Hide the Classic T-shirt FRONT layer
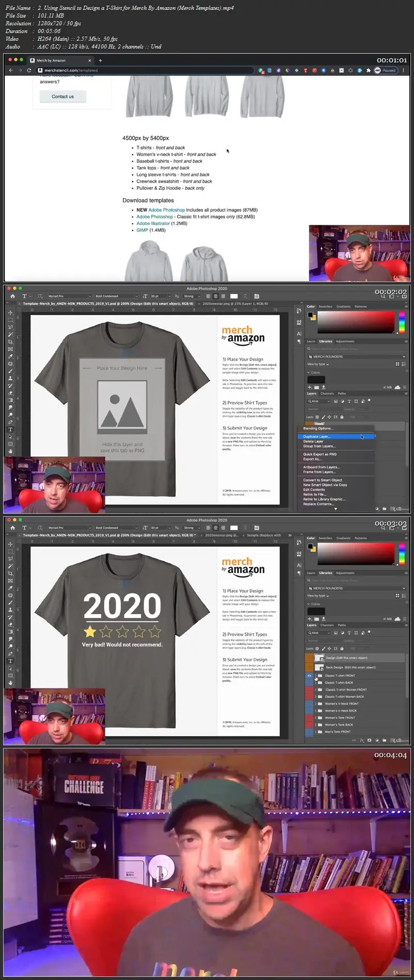Image resolution: width=414 pixels, height=980 pixels. coord(309,675)
